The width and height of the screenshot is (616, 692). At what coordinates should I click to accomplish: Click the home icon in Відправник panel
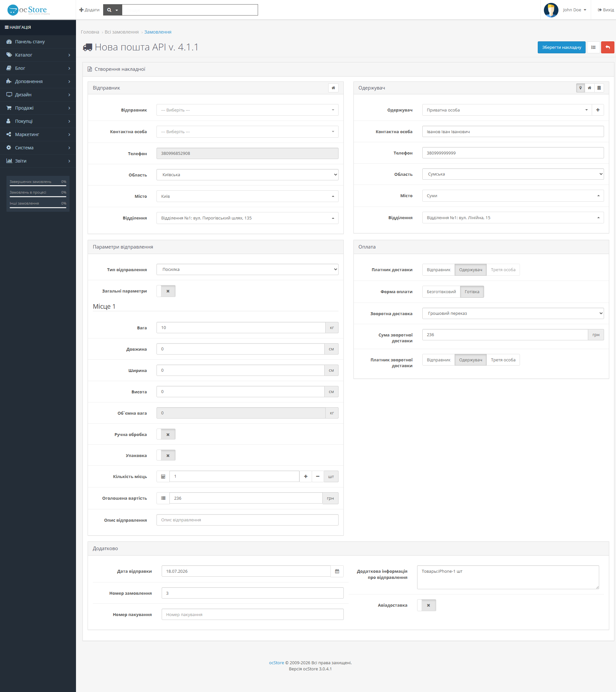coord(333,88)
